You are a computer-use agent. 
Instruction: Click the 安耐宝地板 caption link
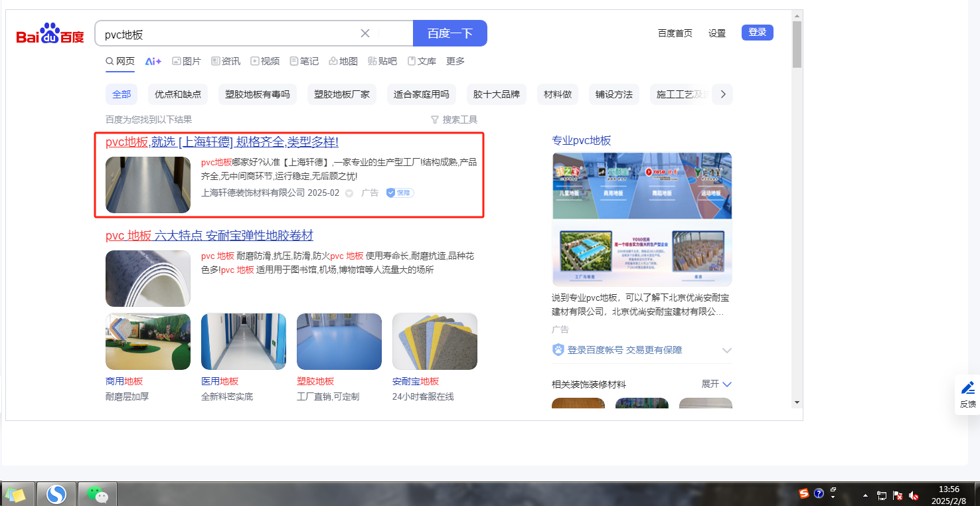click(x=416, y=381)
